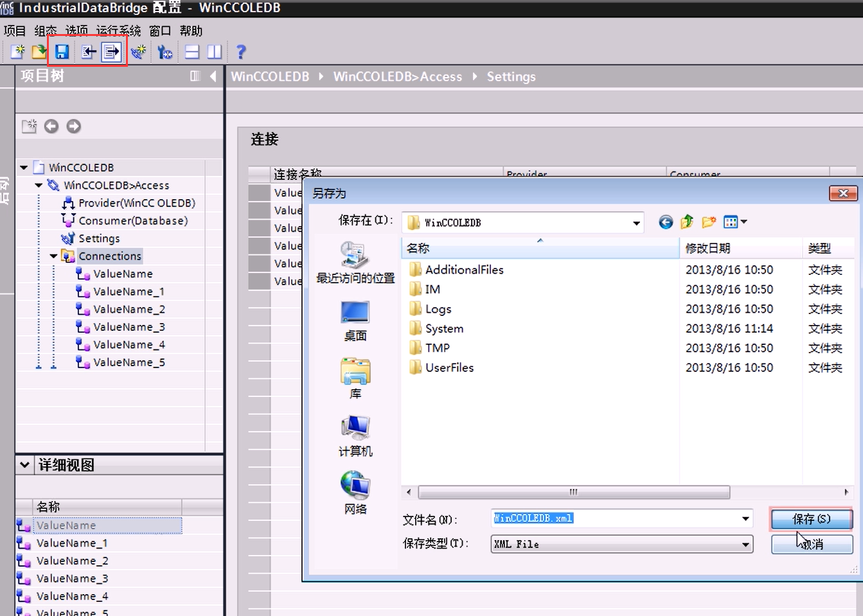This screenshot has width=863, height=616.
Task: Click the import configuration arrow icon
Action: 89,52
